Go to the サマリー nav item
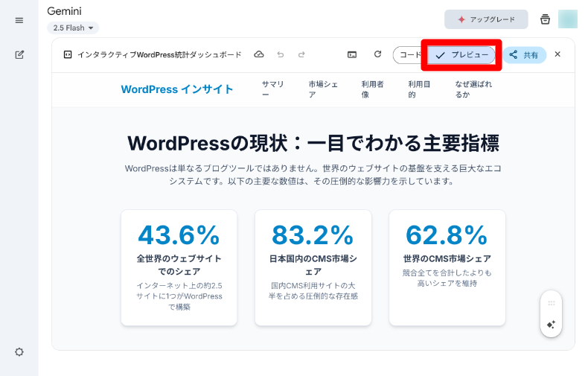588x376 pixels. (x=272, y=89)
